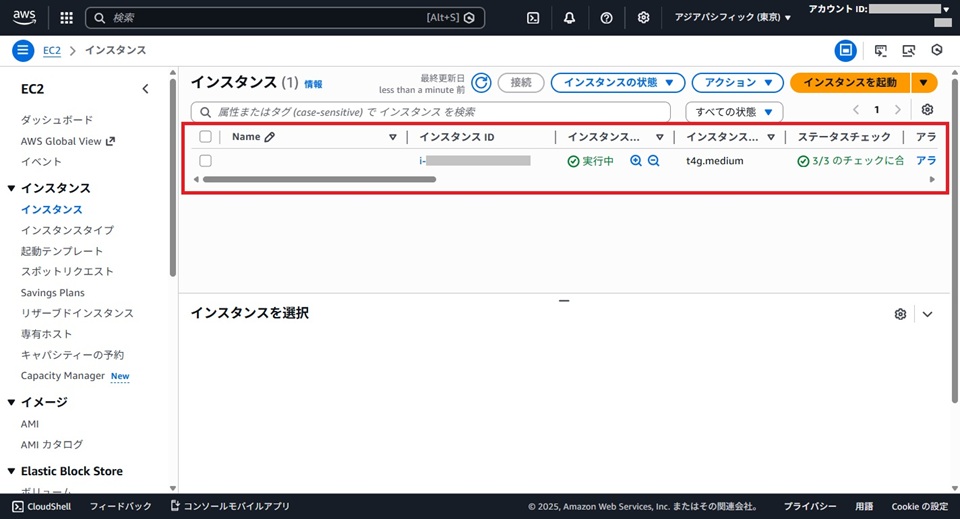Select the checkbox for the t4g.medium instance

click(x=205, y=161)
